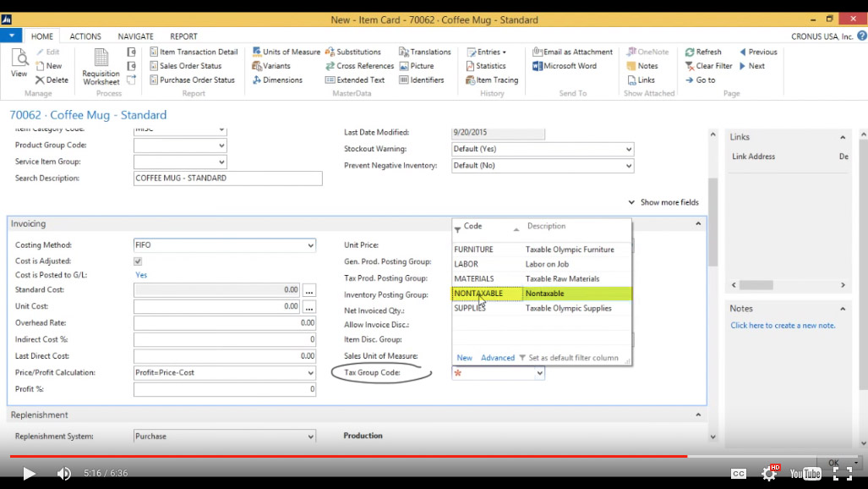The width and height of the screenshot is (868, 489).
Task: Collapse the Replenishment section
Action: [x=698, y=415]
